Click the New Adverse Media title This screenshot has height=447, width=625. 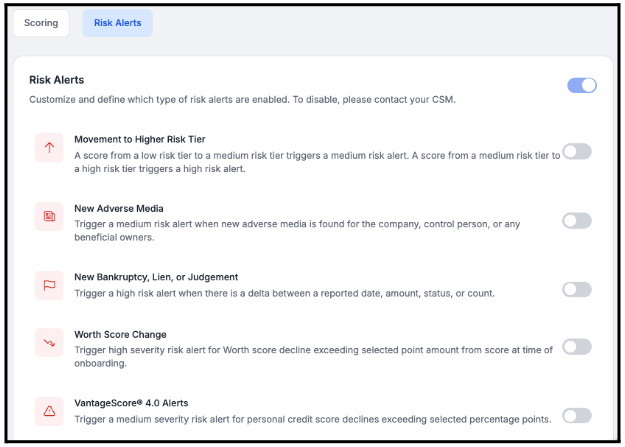tap(119, 207)
